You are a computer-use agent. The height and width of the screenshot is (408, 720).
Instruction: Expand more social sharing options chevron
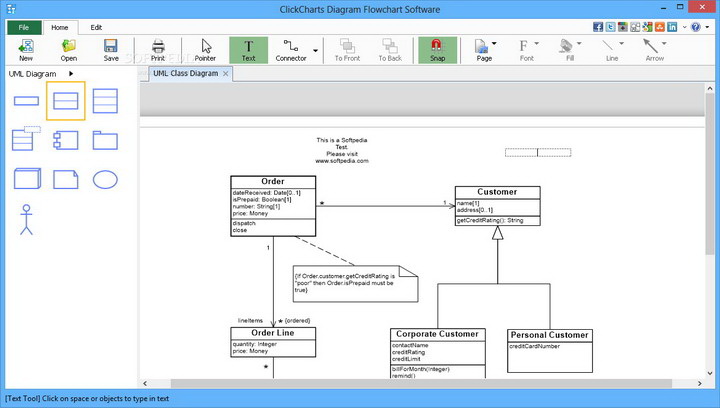coord(685,27)
